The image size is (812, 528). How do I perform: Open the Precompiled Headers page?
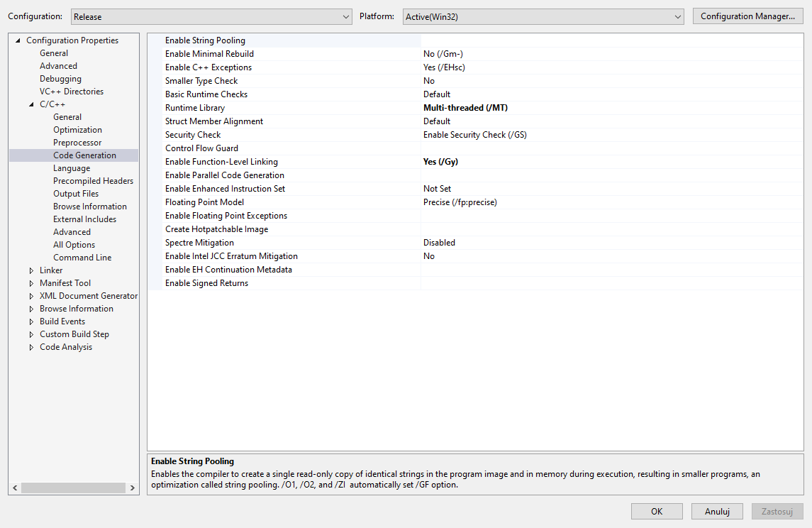coord(93,180)
